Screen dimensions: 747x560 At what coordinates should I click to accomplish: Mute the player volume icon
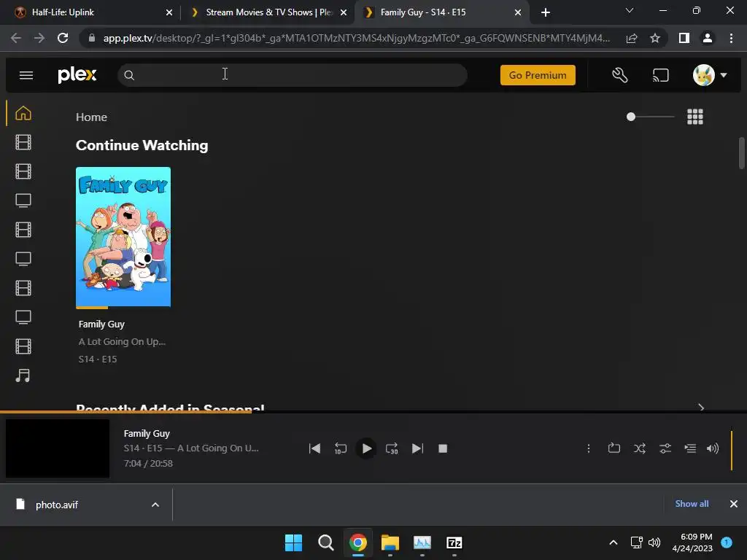(x=713, y=448)
